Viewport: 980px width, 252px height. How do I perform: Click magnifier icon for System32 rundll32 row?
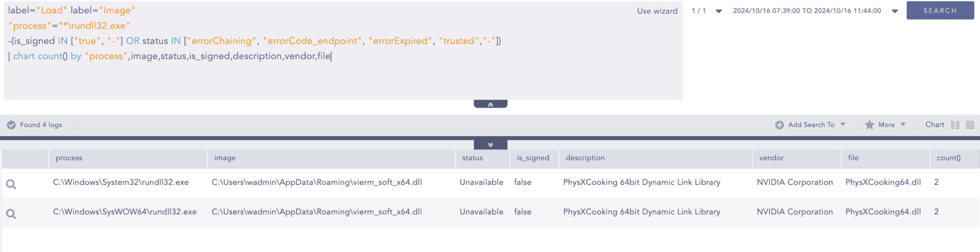pyautogui.click(x=11, y=184)
